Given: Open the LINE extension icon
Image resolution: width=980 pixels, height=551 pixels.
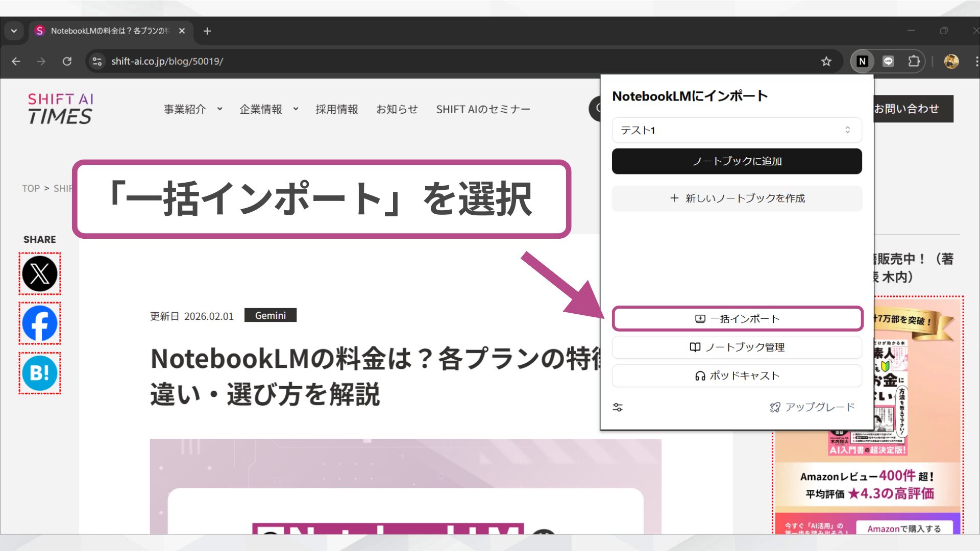Looking at the screenshot, I should click(888, 61).
